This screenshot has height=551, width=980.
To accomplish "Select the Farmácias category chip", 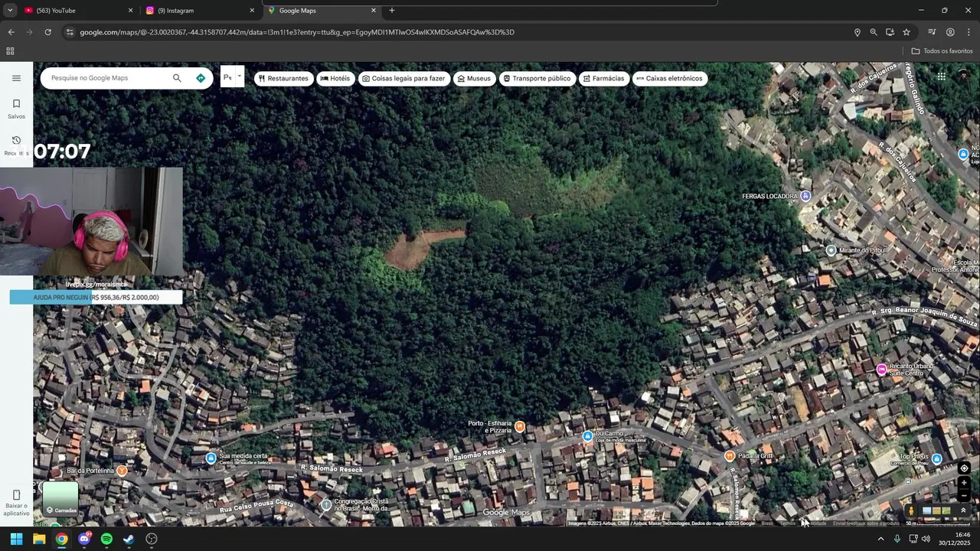I will click(x=603, y=78).
